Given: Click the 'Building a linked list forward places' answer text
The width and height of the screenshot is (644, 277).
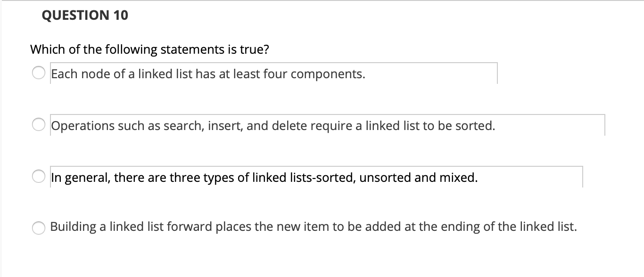Looking at the screenshot, I should [313, 227].
